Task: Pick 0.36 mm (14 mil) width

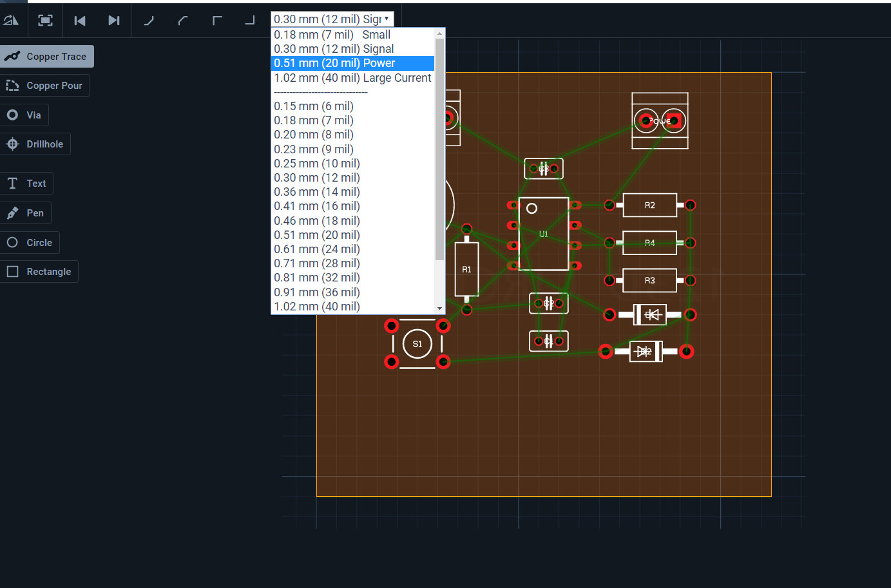Action: coord(353,192)
